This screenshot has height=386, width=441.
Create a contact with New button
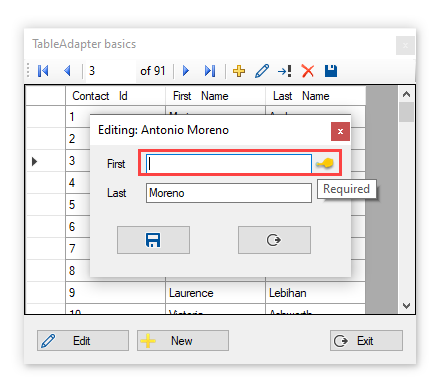(x=183, y=341)
